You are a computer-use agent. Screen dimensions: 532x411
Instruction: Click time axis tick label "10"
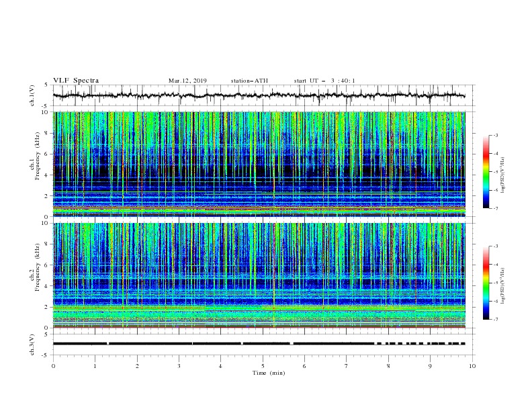pyautogui.click(x=472, y=366)
